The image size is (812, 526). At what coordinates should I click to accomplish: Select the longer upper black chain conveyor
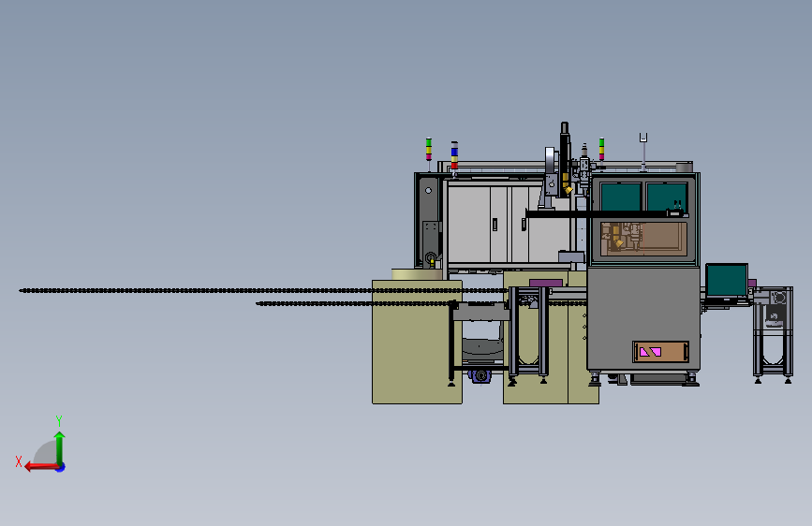click(x=262, y=290)
